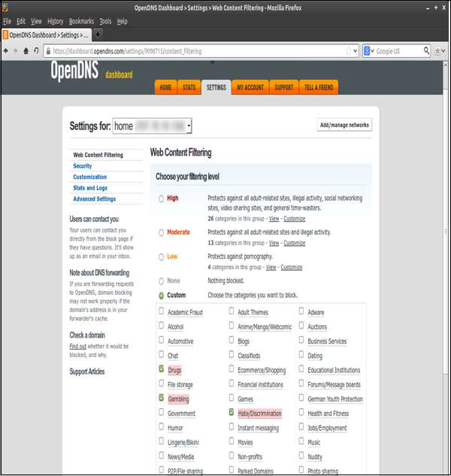Click Web Content Filtering sidebar item
The width and height of the screenshot is (451, 476).
(98, 155)
